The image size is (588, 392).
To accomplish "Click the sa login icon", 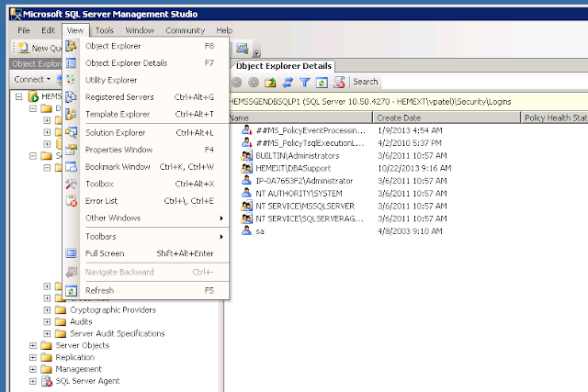I will 246,230.
